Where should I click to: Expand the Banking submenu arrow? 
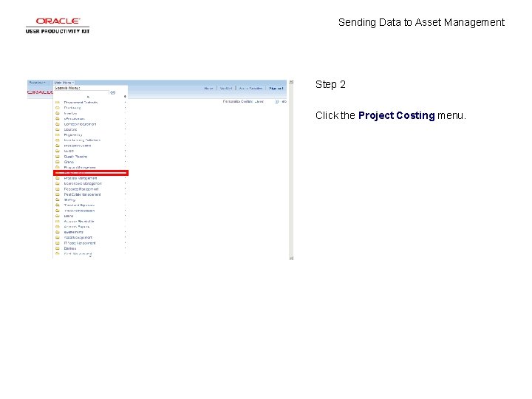pos(125,248)
